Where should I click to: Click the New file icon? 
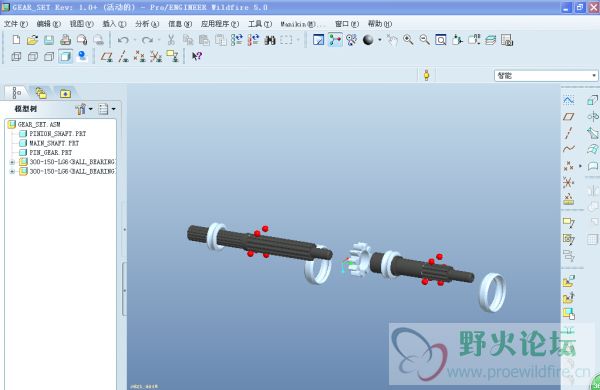tap(16, 40)
